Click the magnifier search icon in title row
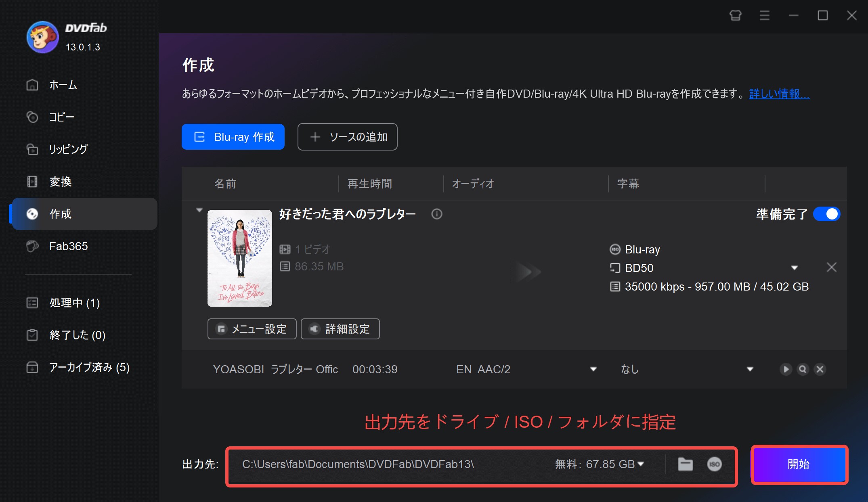868x502 pixels. (803, 369)
